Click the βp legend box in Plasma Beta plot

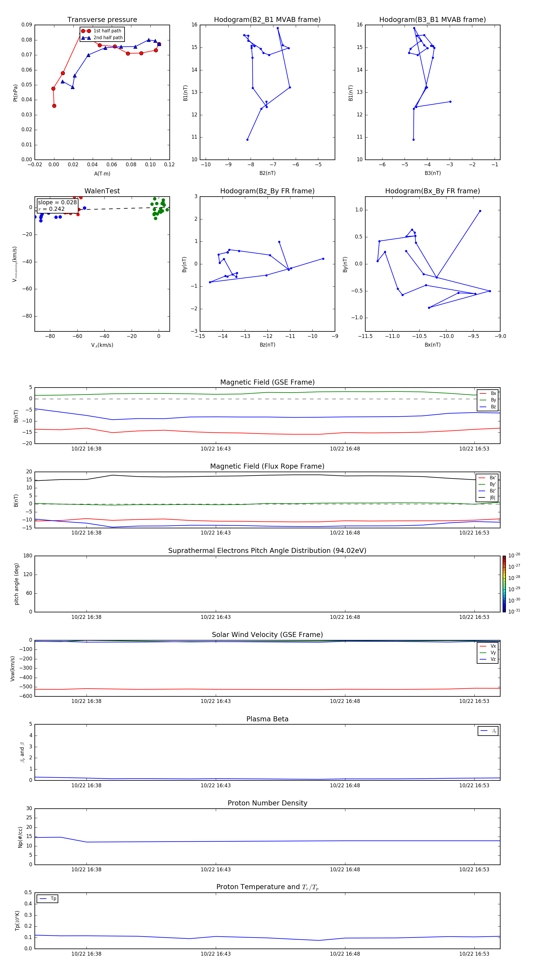coord(488,731)
